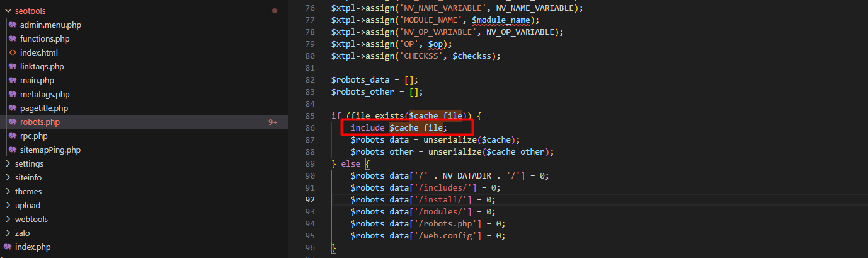Select main.php in file tree
The image size is (868, 258).
pos(38,81)
